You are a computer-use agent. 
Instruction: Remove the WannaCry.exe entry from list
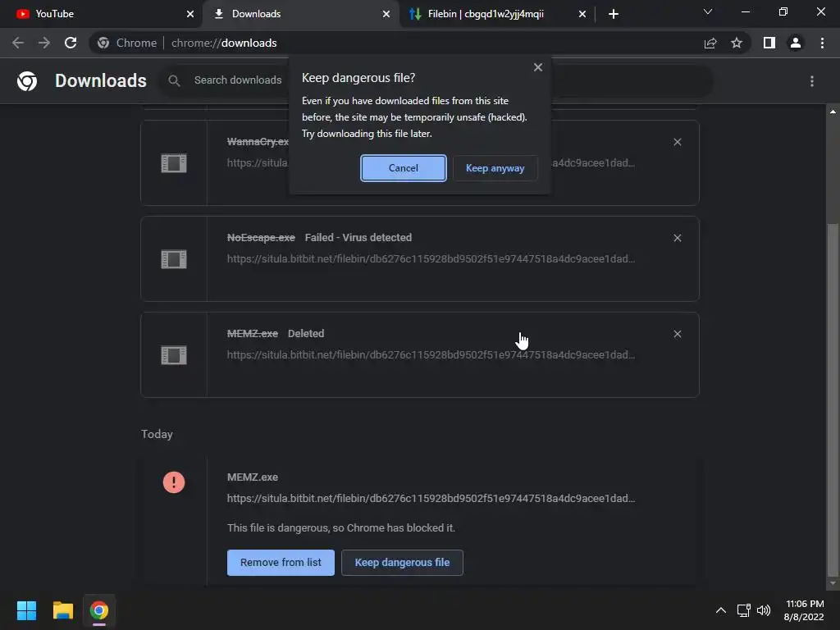click(x=677, y=142)
